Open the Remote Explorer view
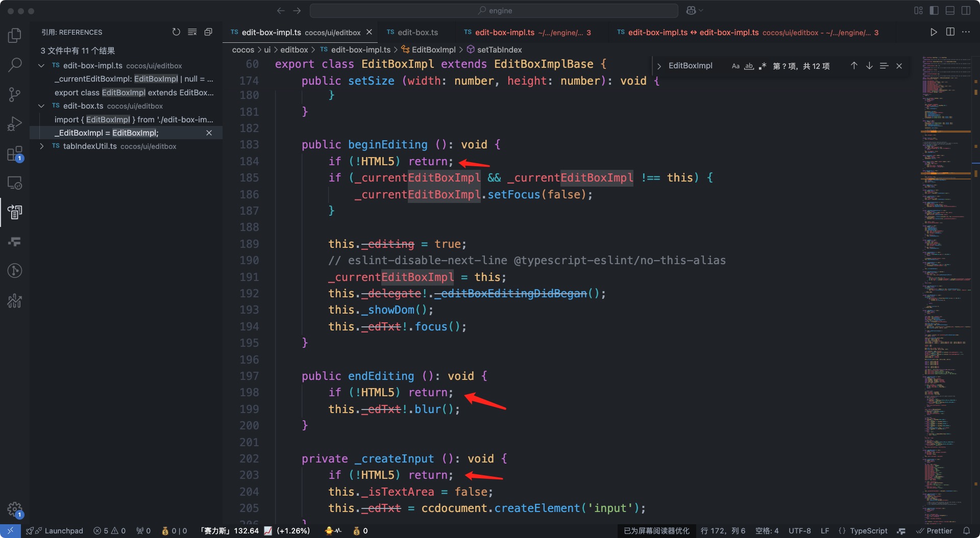980x538 pixels. (x=15, y=183)
